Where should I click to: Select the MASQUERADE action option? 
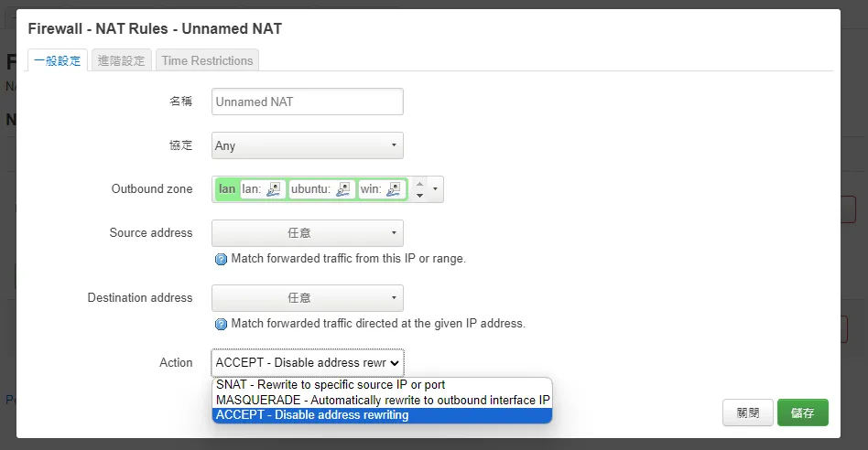tap(383, 400)
